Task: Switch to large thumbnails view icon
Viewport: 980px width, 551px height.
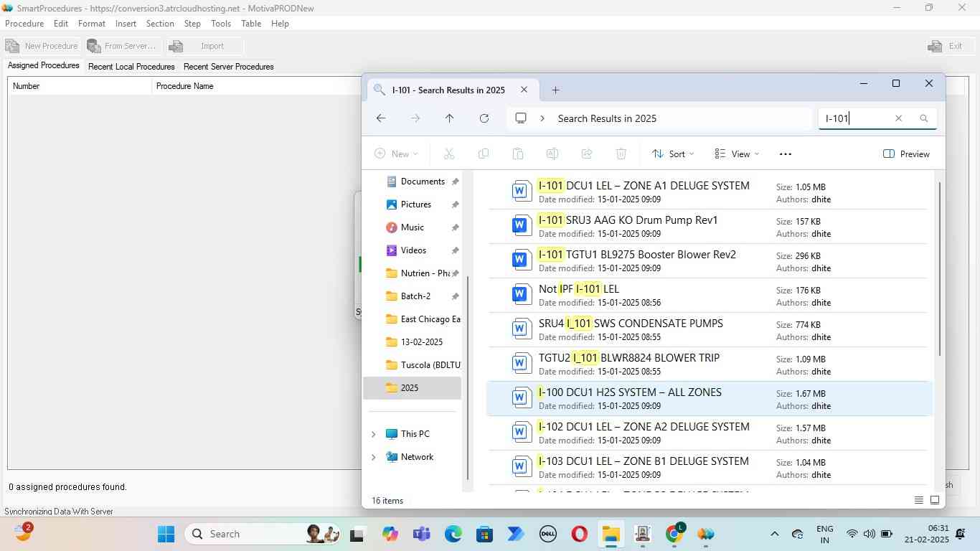Action: click(935, 500)
